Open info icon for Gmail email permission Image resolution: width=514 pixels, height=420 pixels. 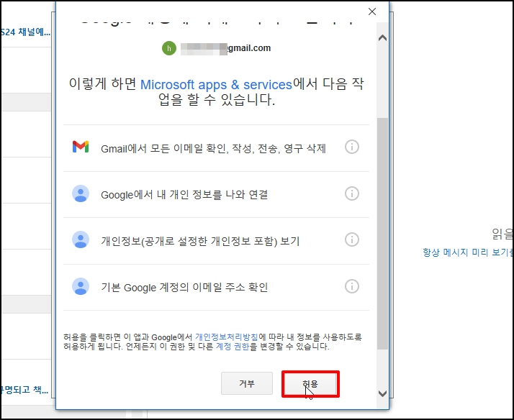pos(352,147)
